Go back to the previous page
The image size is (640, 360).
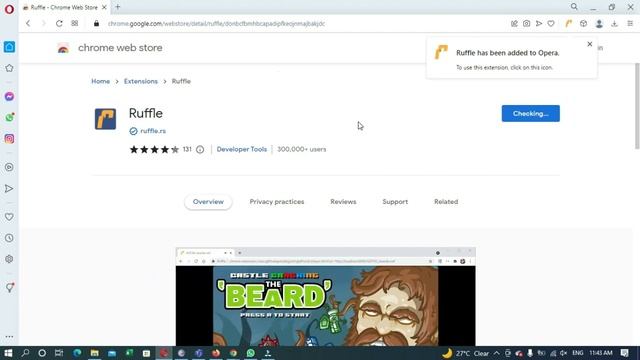[28, 23]
